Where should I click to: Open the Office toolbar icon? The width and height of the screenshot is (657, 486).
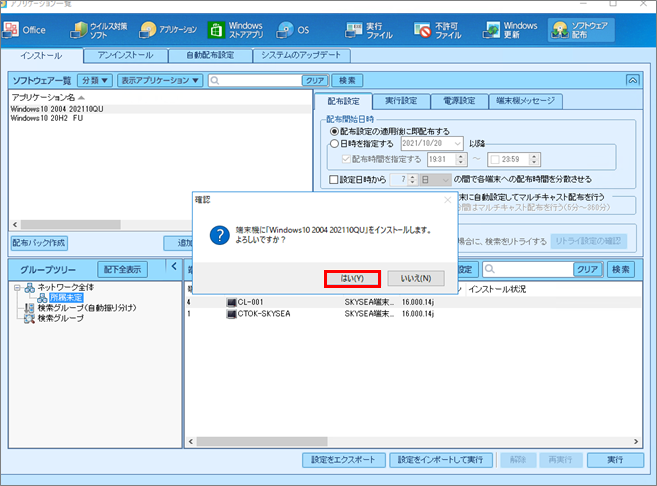pos(24,30)
